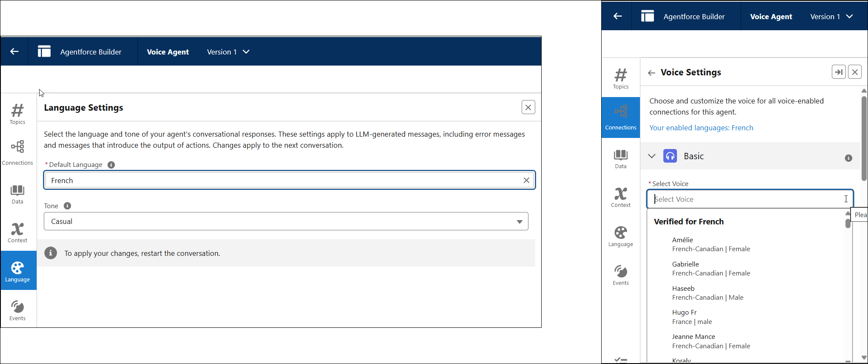868x364 pixels.
Task: Close the Voice Settings panel
Action: tap(855, 72)
